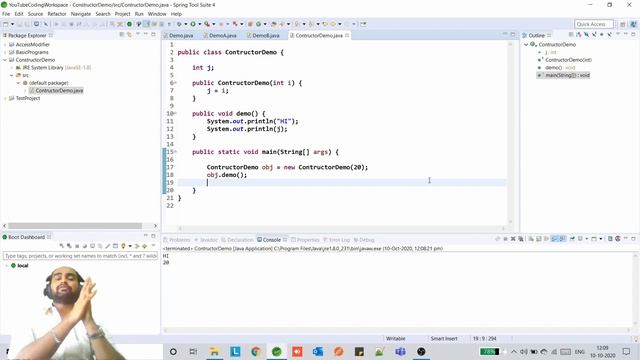Open Google Chrome from the taskbar
Screen dimensions: 640x360
(x=256, y=351)
